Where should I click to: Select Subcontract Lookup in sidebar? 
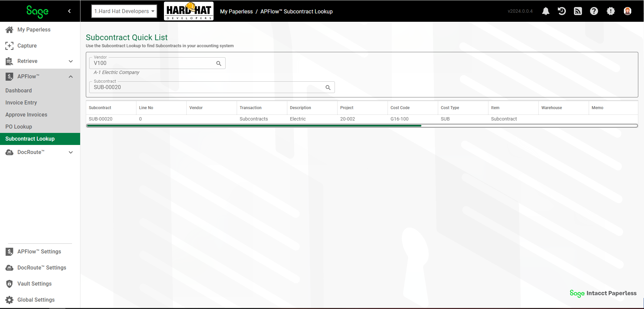pos(40,139)
